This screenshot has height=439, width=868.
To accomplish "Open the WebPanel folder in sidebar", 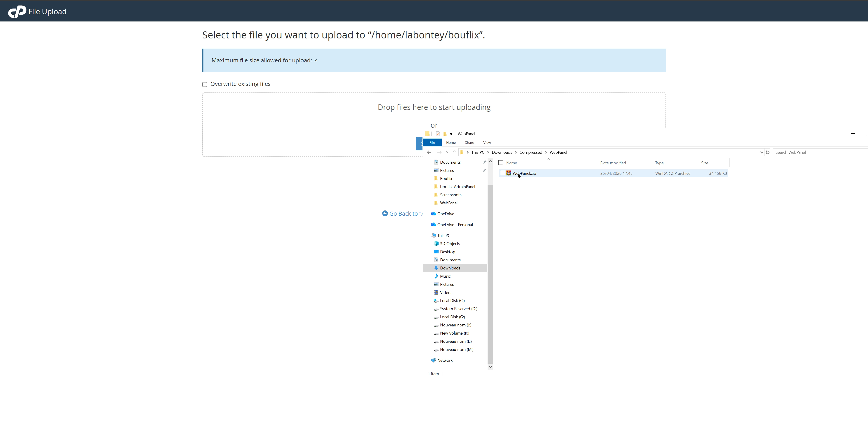I will (448, 203).
